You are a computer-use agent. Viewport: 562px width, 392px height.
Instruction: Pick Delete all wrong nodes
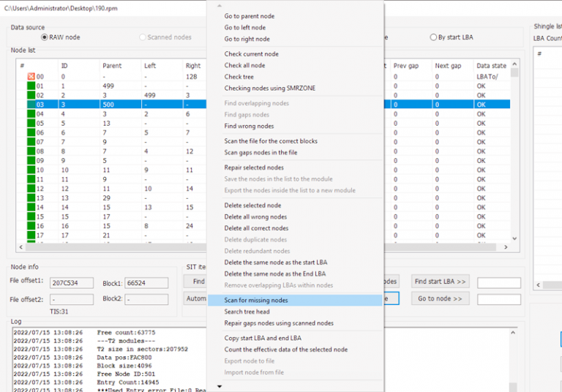click(x=255, y=217)
